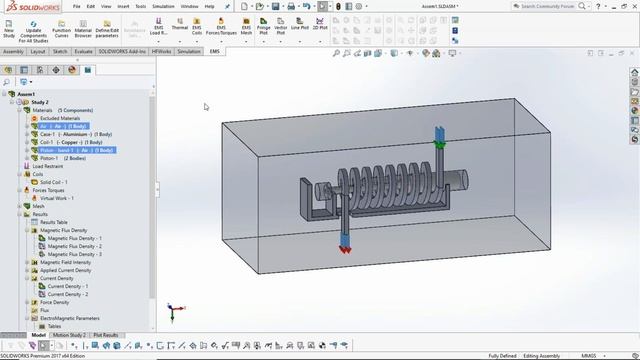Click the PropertyManager tab icon
The image size is (640, 360).
pyautogui.click(x=24, y=70)
